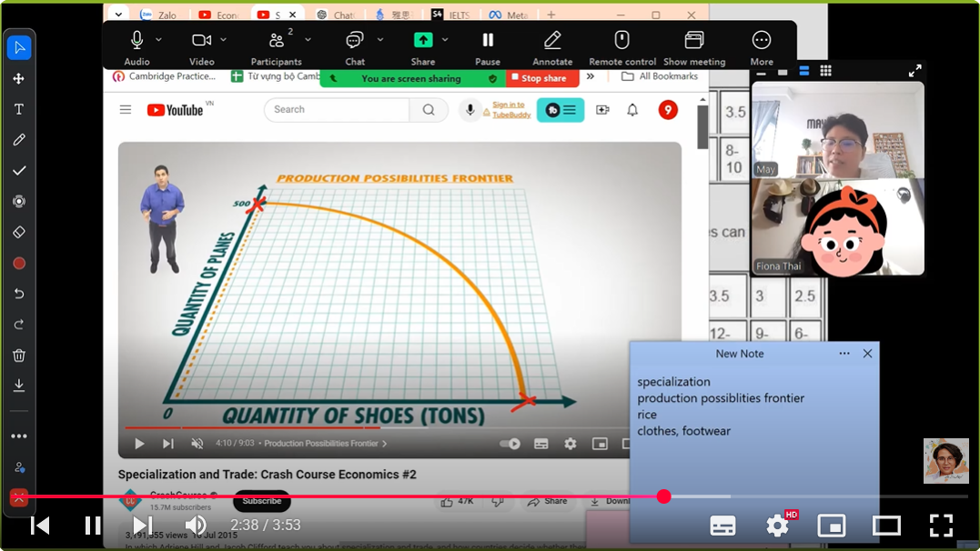
Task: Open the Cambridge Practice bookmark
Action: [165, 76]
